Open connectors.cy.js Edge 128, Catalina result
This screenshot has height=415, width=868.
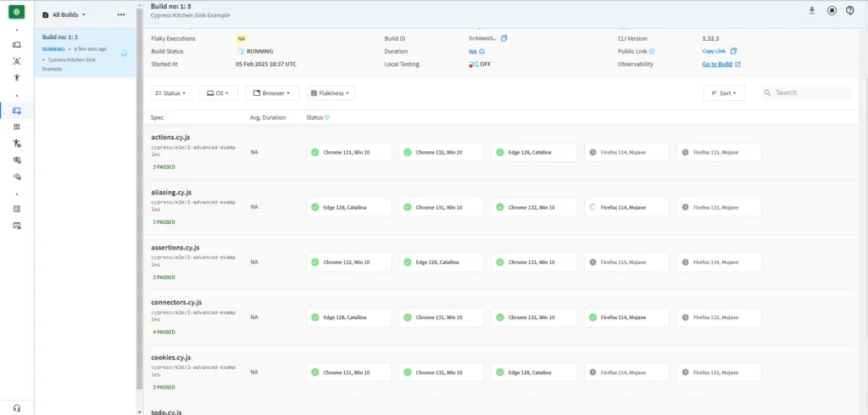pos(348,317)
